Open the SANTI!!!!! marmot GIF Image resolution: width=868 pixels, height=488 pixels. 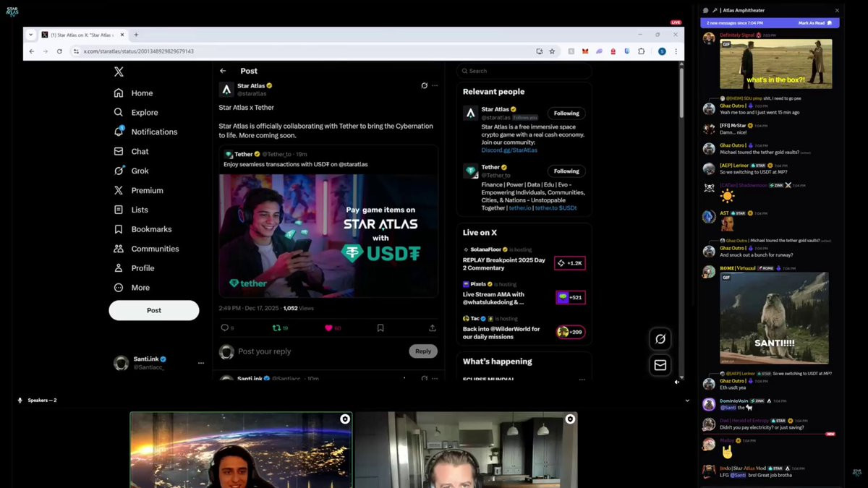pos(774,318)
